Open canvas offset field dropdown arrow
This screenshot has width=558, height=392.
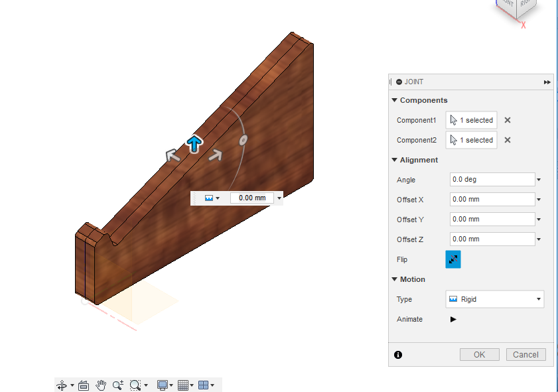279,198
